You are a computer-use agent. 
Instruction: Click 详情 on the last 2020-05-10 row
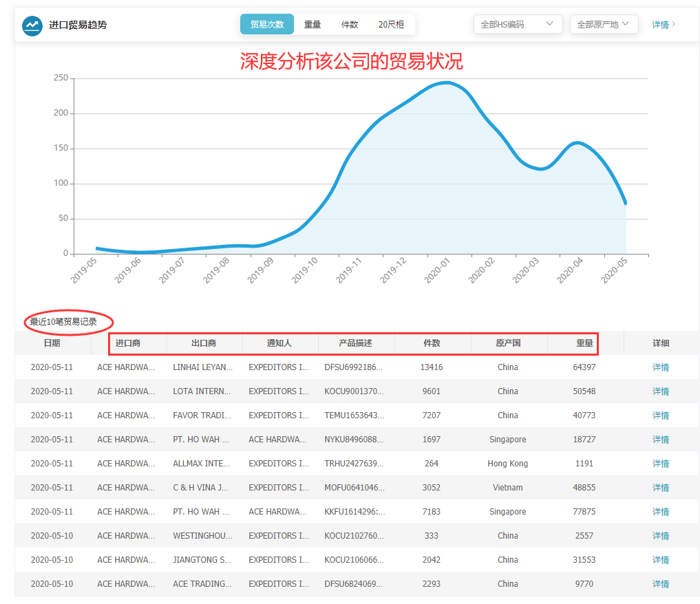(x=660, y=583)
